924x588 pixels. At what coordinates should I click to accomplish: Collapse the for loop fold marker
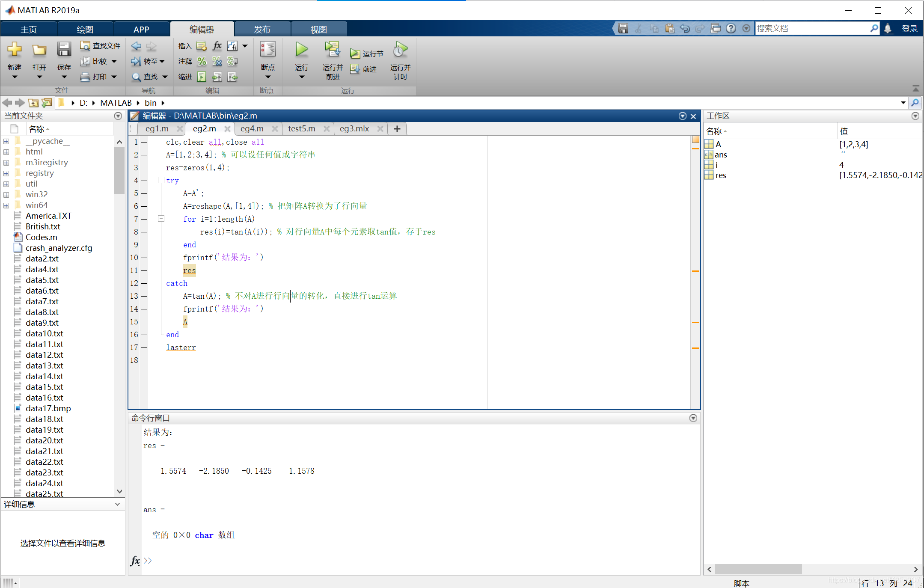pos(161,219)
